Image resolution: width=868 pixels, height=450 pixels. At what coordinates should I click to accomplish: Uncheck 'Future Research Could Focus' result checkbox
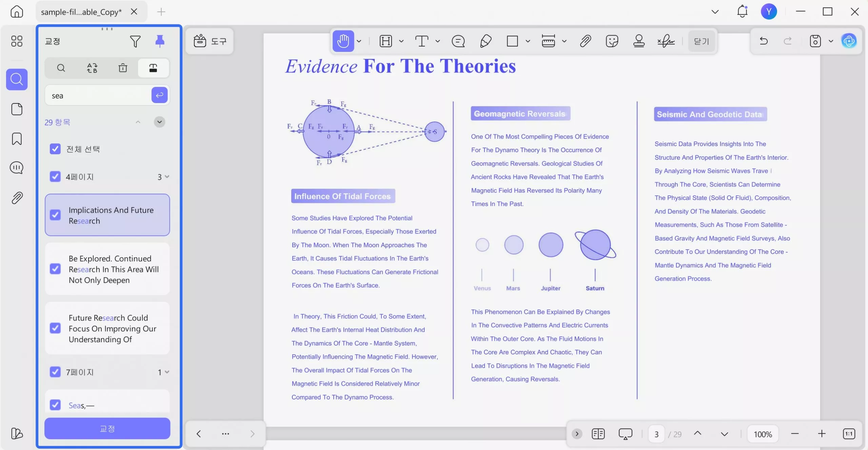click(55, 328)
